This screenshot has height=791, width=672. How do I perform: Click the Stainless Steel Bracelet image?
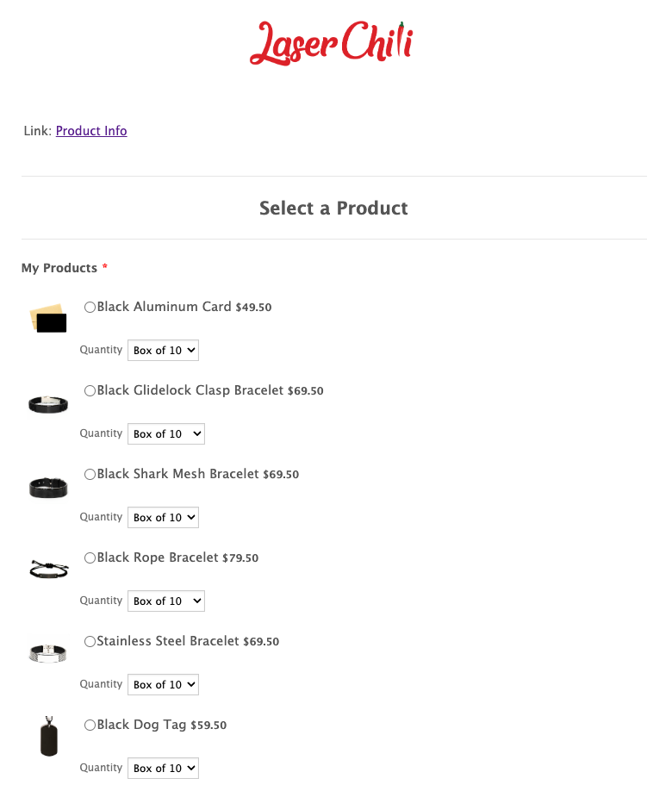[x=48, y=652]
